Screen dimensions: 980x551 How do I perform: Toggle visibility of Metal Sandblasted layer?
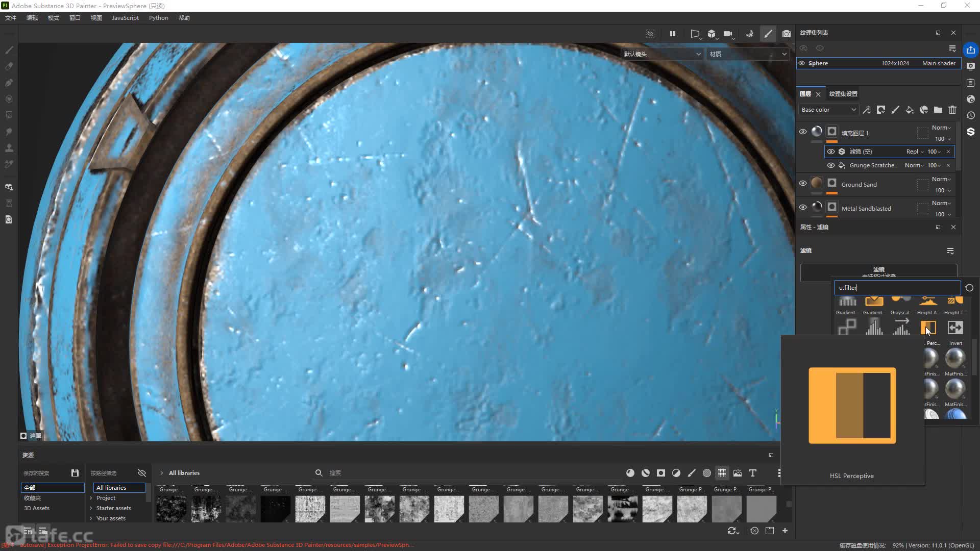803,207
